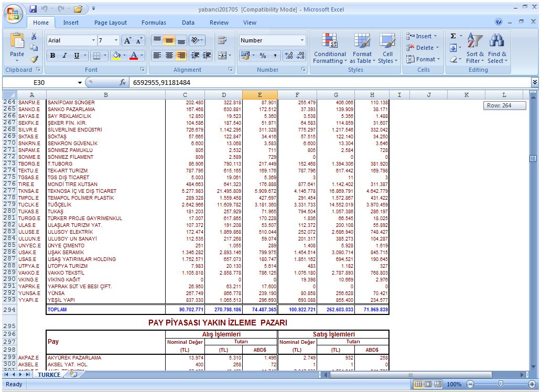This screenshot has height=392, width=541.
Task: Save the workbook from the Quick Access Toolbar
Action: [33, 9]
